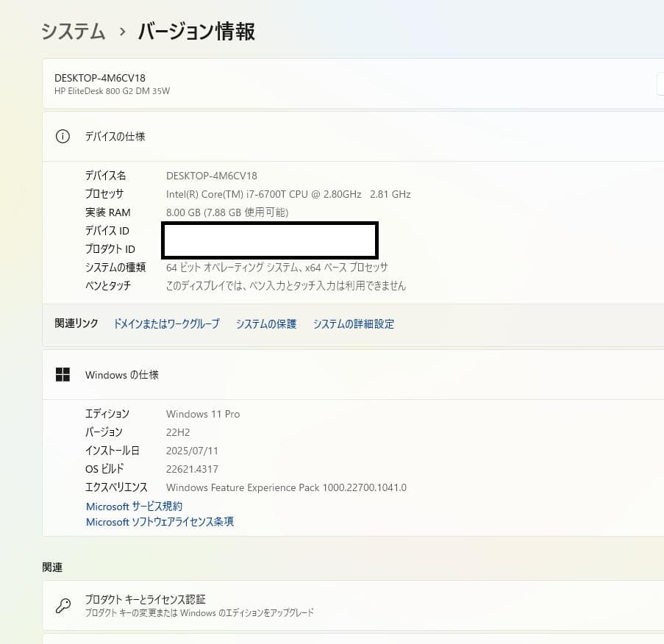Open the システムの保護 link
Viewport: 664px width, 644px height.
pyautogui.click(x=266, y=323)
